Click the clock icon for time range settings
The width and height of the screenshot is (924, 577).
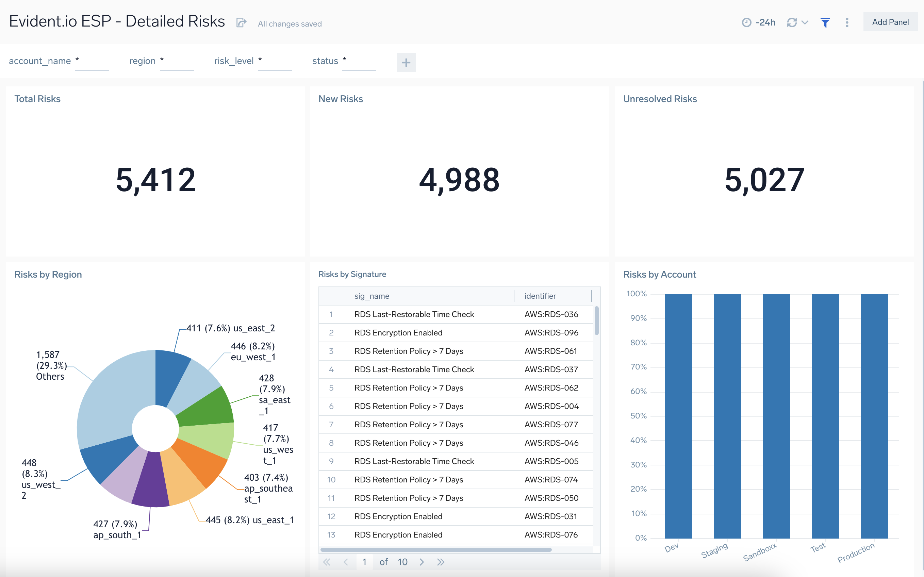click(747, 22)
